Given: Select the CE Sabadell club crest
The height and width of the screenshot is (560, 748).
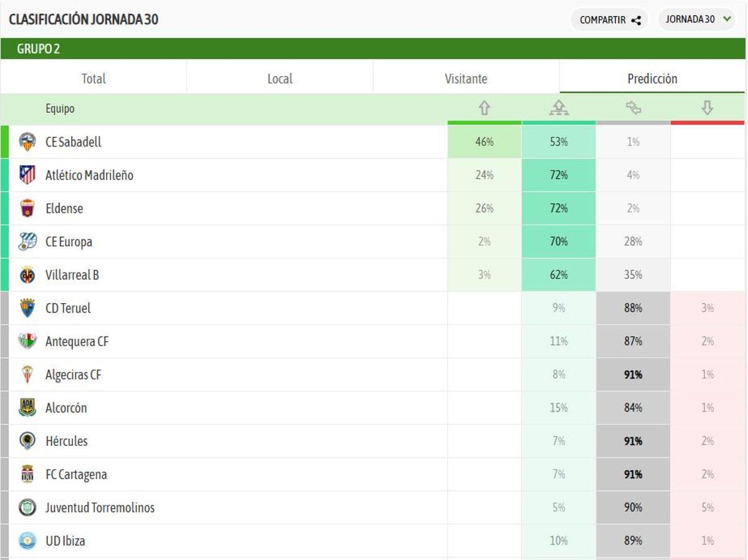Looking at the screenshot, I should pyautogui.click(x=26, y=142).
